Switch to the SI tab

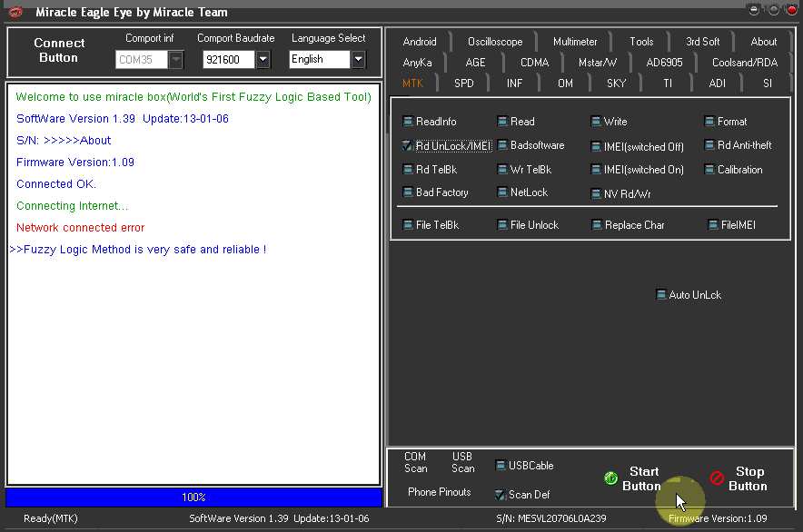768,84
